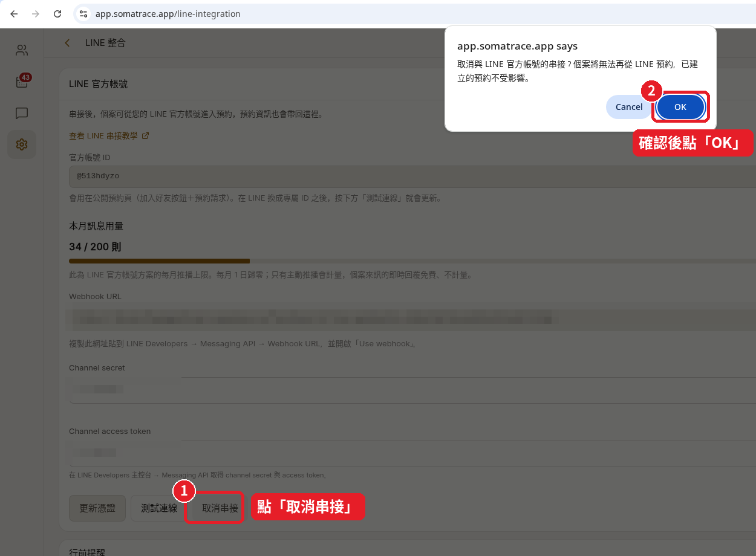
Task: Click the external link icon beside 串接教學
Action: pos(145,136)
